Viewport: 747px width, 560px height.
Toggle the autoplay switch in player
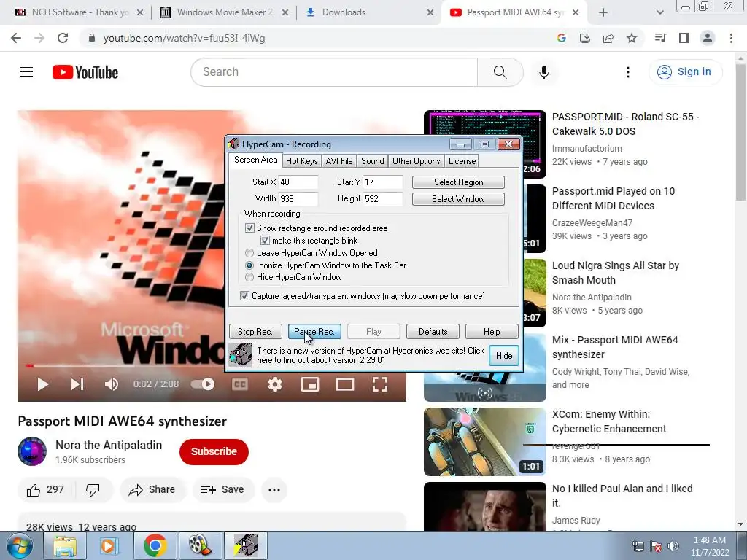click(x=203, y=384)
